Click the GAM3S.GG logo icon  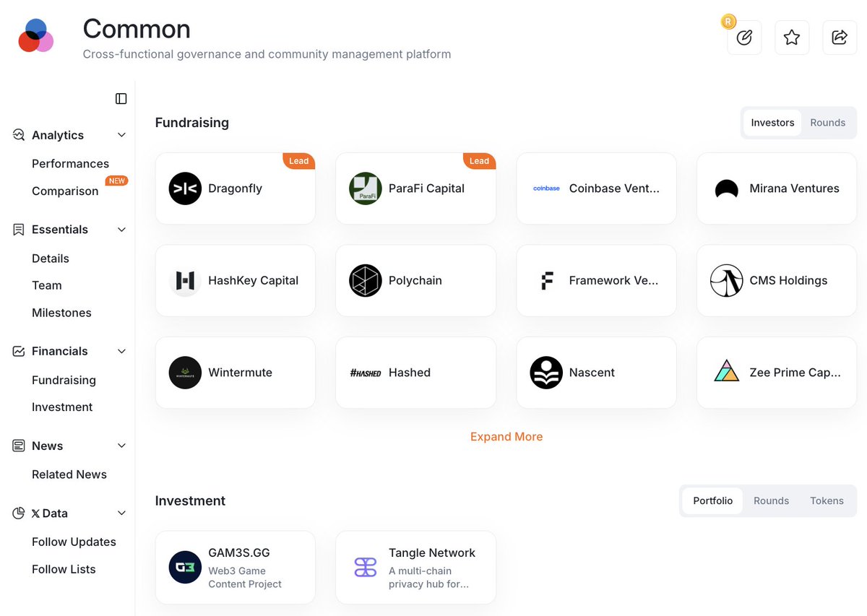click(185, 568)
